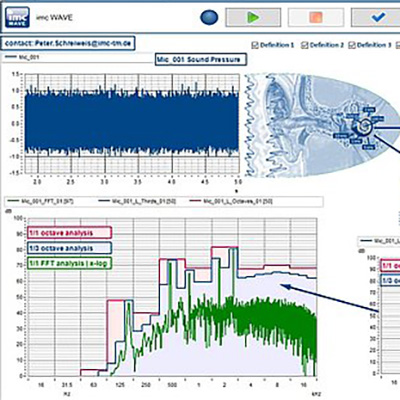400x400 pixels.
Task: Click the 100 dB tick label on left spectrum
Action: click(18, 218)
